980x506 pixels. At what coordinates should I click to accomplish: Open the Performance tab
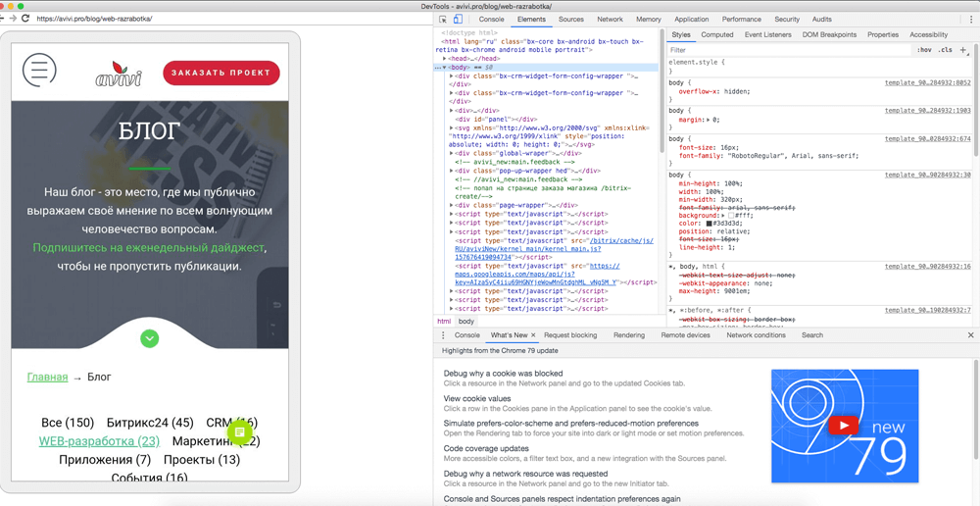[742, 20]
